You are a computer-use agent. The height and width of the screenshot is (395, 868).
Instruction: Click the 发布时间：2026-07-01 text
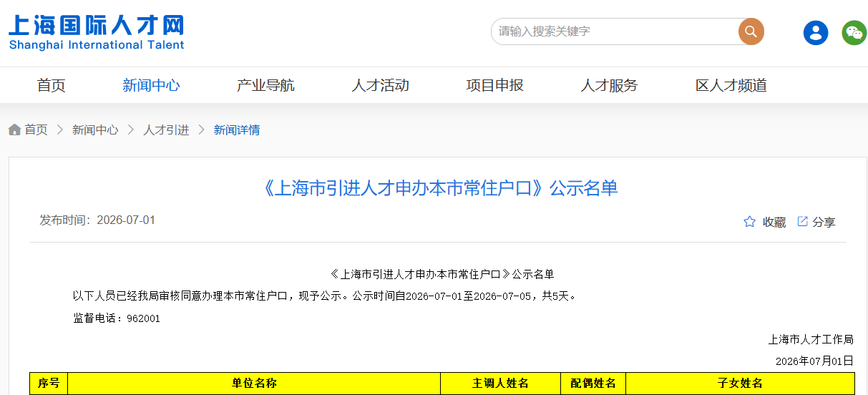pos(97,220)
